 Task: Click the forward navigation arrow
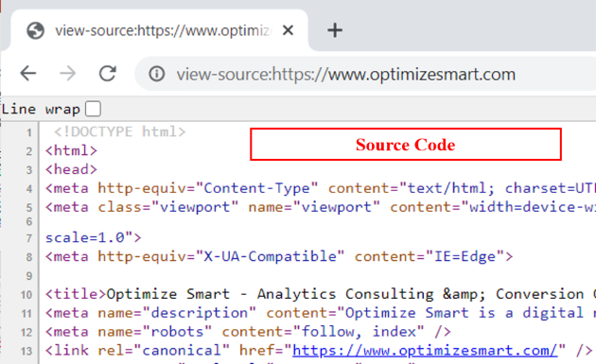[x=68, y=74]
